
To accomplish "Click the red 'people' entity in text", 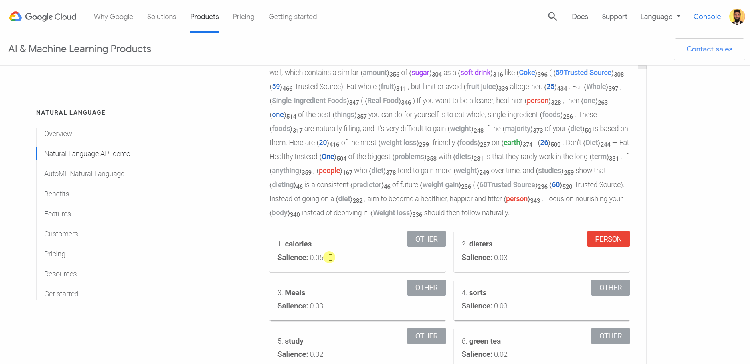I will point(329,171).
